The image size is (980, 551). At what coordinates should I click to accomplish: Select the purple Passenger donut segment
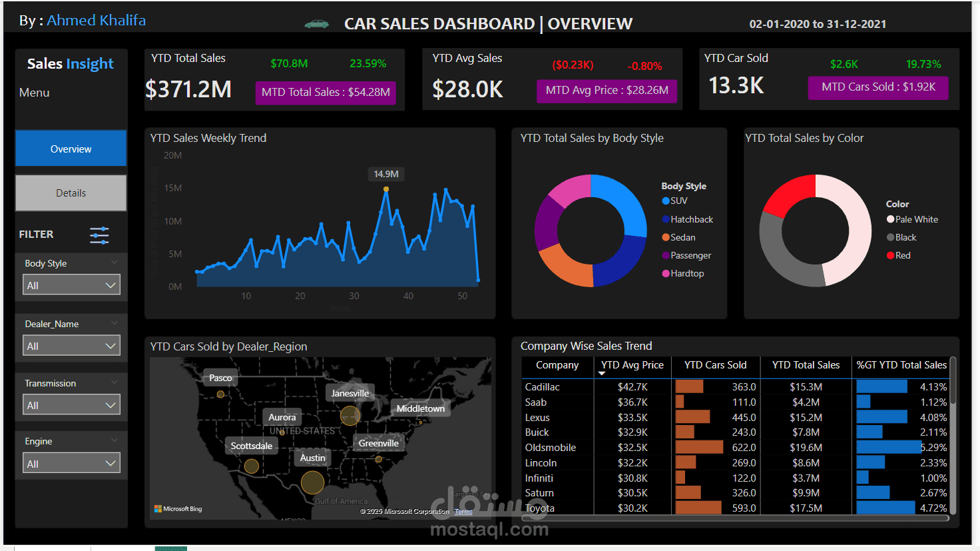(547, 222)
